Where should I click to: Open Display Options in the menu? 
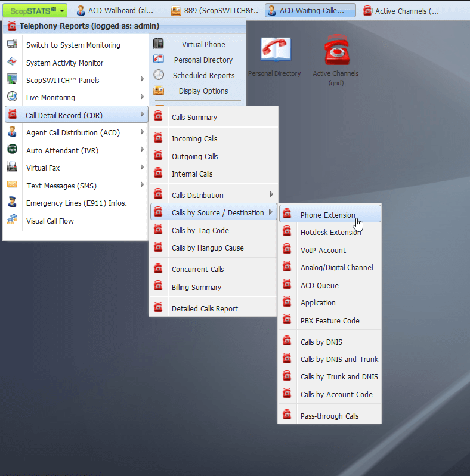click(x=203, y=91)
